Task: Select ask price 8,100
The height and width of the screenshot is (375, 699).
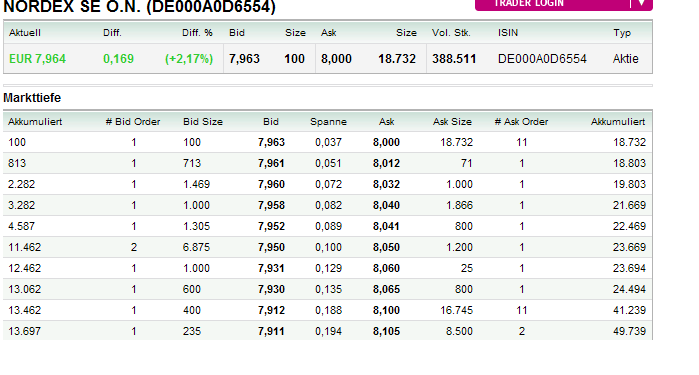Action: coord(387,310)
